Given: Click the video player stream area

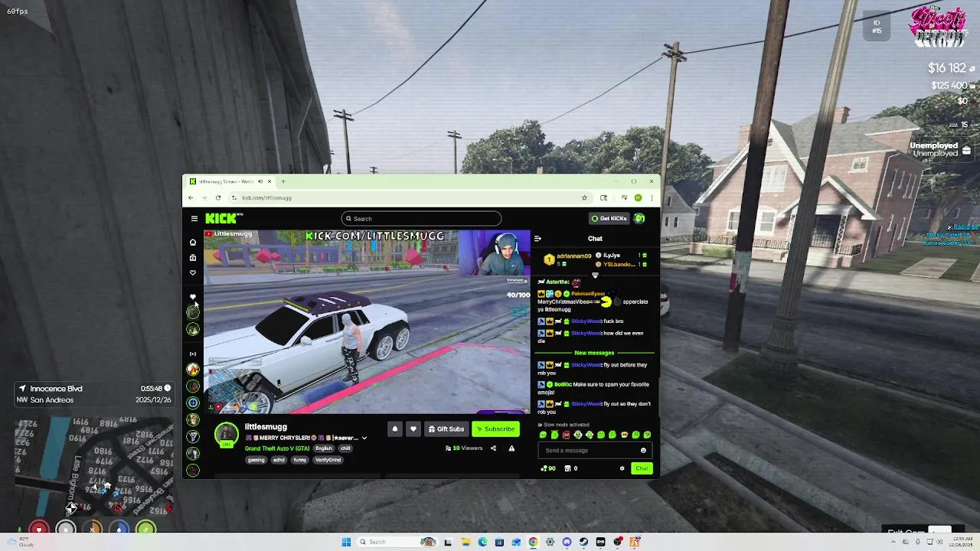Looking at the screenshot, I should click(x=367, y=322).
